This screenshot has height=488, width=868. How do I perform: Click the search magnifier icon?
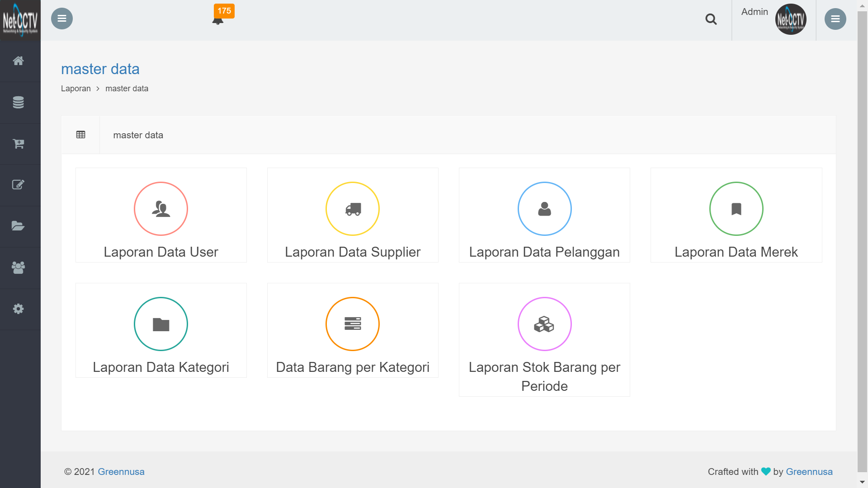click(711, 19)
